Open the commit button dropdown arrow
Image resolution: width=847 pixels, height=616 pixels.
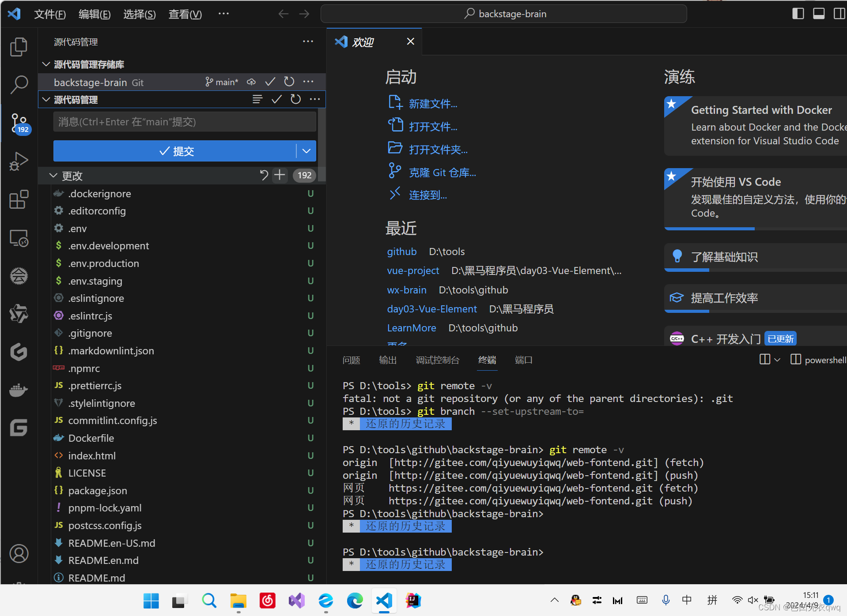pyautogui.click(x=306, y=151)
